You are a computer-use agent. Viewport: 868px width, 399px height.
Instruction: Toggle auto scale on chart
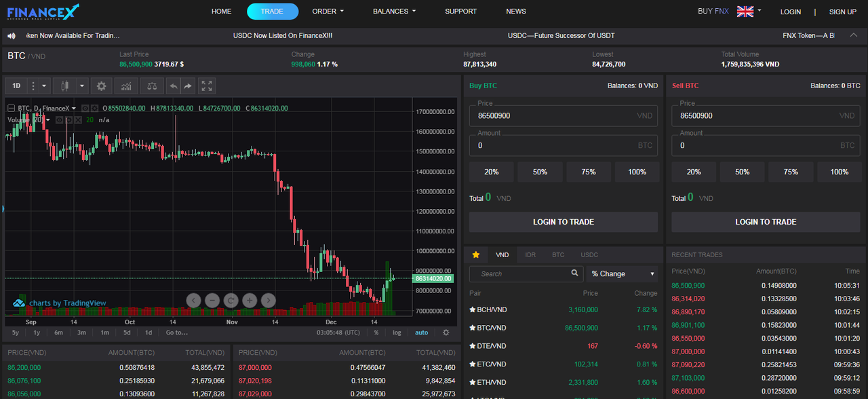(422, 332)
